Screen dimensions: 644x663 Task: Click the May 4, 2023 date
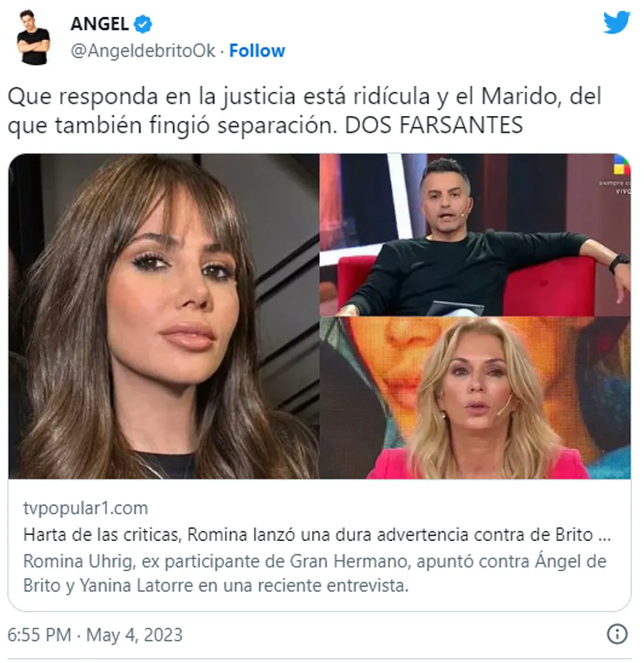coord(134,635)
